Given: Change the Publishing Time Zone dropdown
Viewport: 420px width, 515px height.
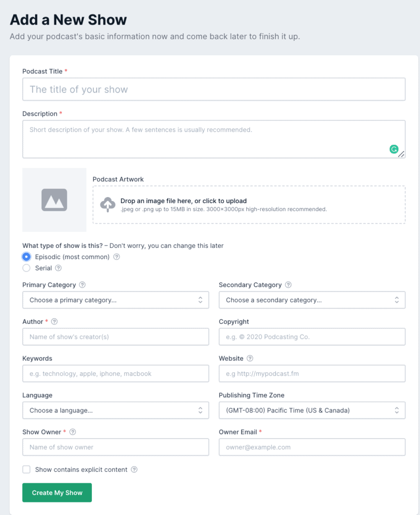Looking at the screenshot, I should (312, 410).
